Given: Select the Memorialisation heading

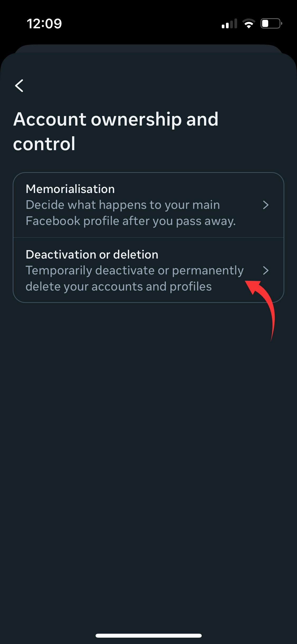Looking at the screenshot, I should (x=70, y=189).
